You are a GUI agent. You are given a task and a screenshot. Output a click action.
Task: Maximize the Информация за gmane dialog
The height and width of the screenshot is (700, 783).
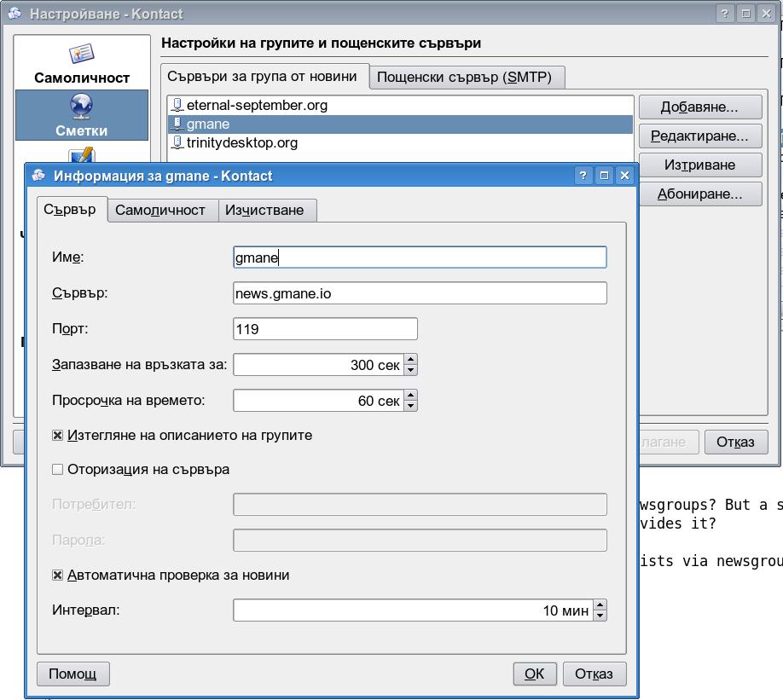point(604,176)
